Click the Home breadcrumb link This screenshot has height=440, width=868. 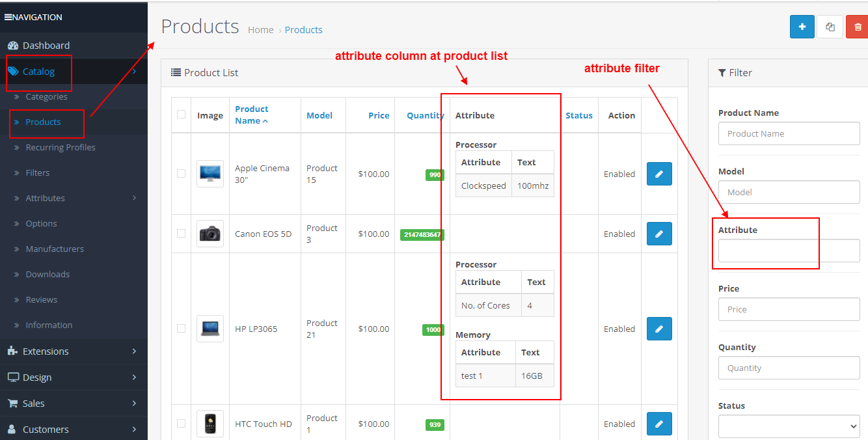click(260, 29)
